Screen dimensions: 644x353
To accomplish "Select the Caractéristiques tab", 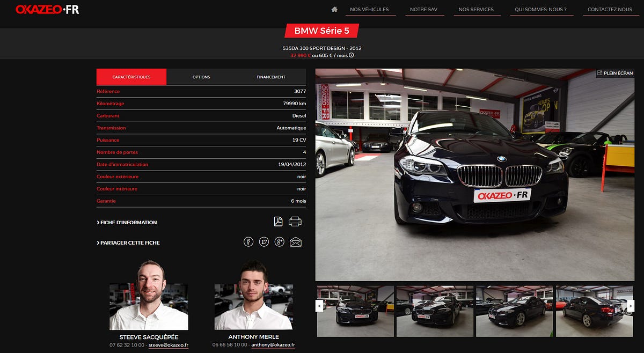I will point(131,77).
